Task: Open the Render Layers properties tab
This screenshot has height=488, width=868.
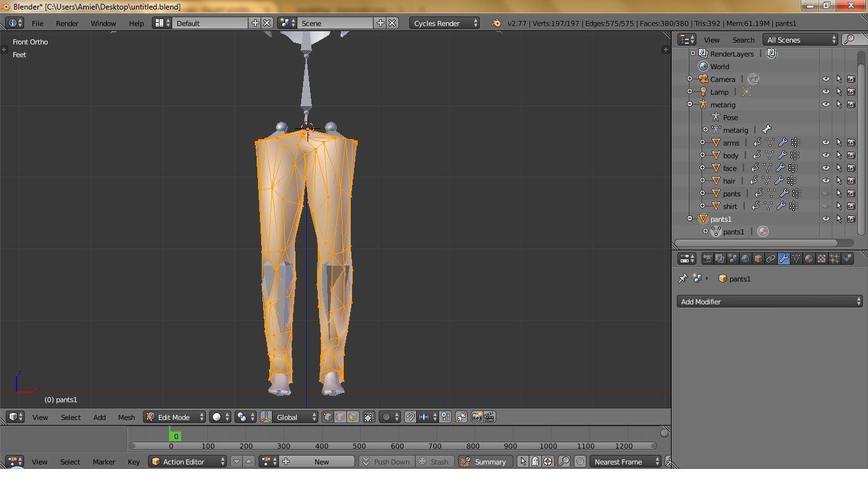Action: [720, 259]
